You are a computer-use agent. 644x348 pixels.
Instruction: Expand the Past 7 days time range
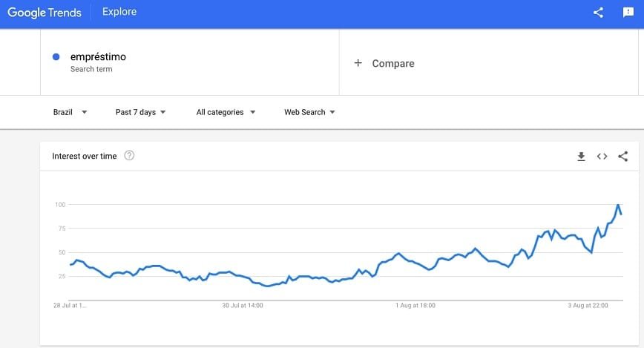pyautogui.click(x=140, y=112)
